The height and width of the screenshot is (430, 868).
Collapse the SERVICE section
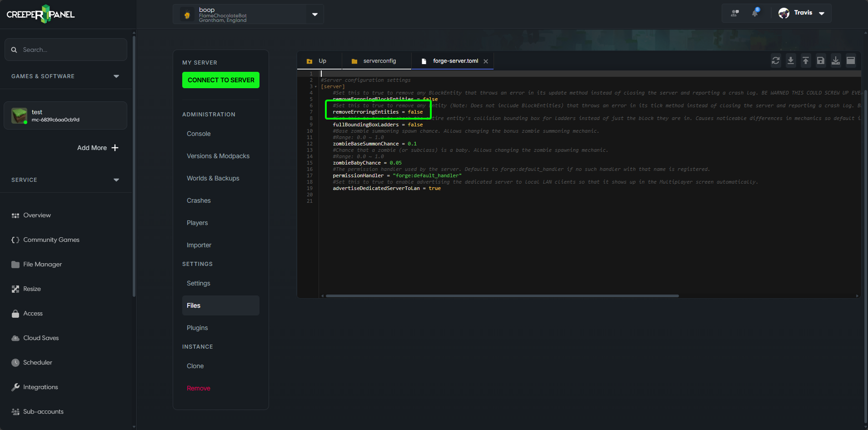click(116, 180)
